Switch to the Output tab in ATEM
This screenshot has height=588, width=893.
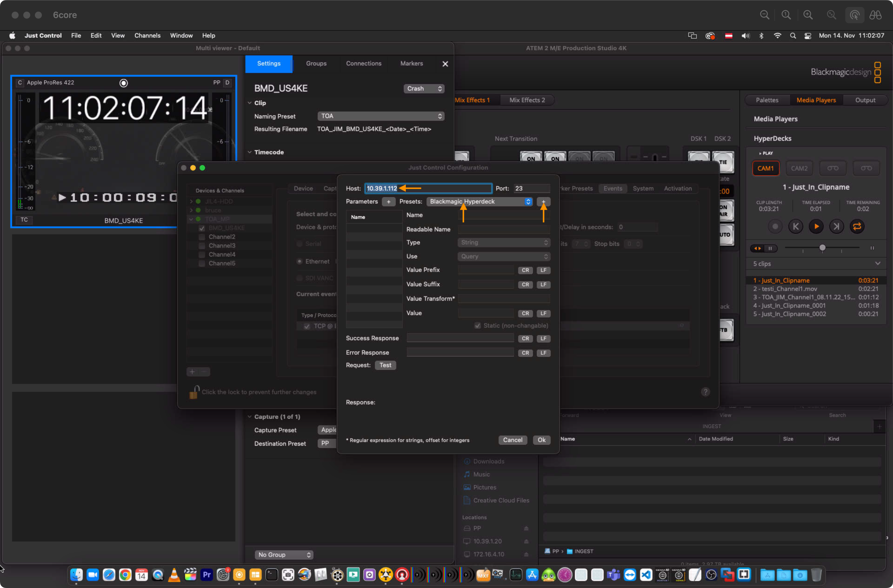(x=865, y=100)
